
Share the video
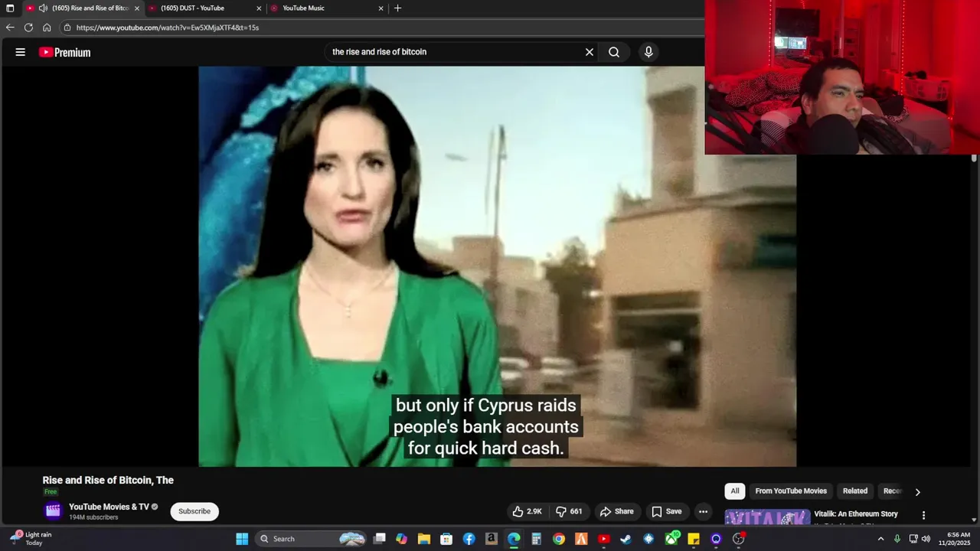pos(617,511)
